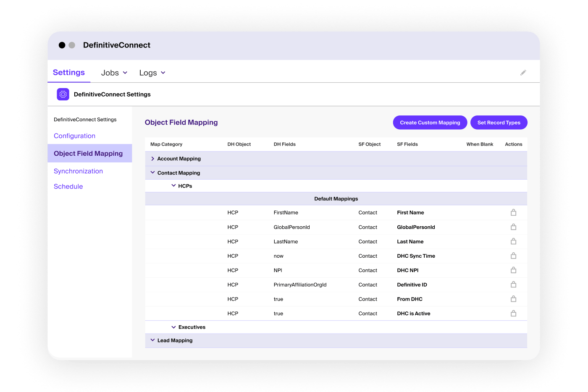Click the black window dot
Screen dimensions: 588x392
coord(62,45)
